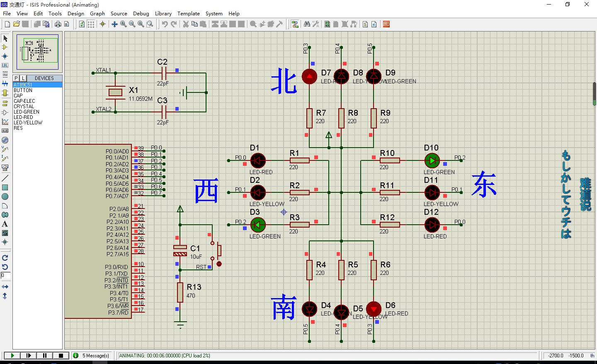Choose Text script mode

[5, 75]
